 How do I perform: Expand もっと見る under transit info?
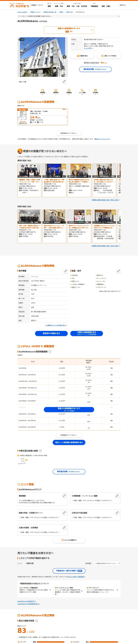point(89,48)
